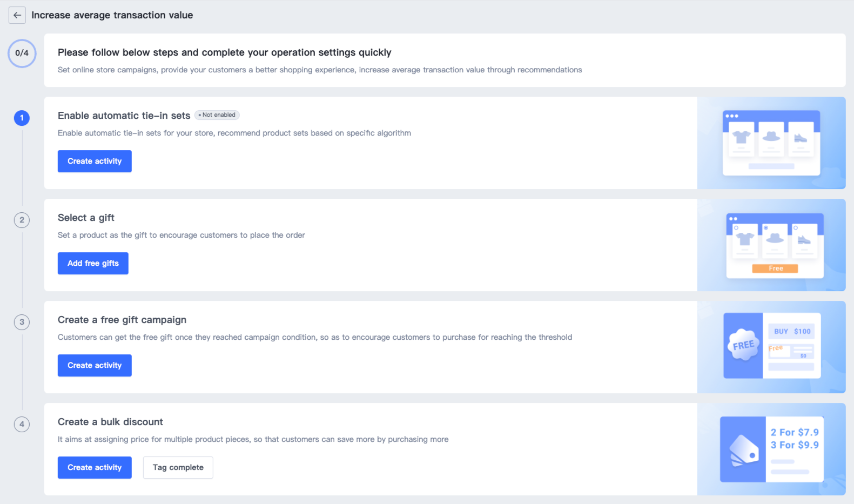Select step 3 circle marker
854x504 pixels.
[22, 322]
